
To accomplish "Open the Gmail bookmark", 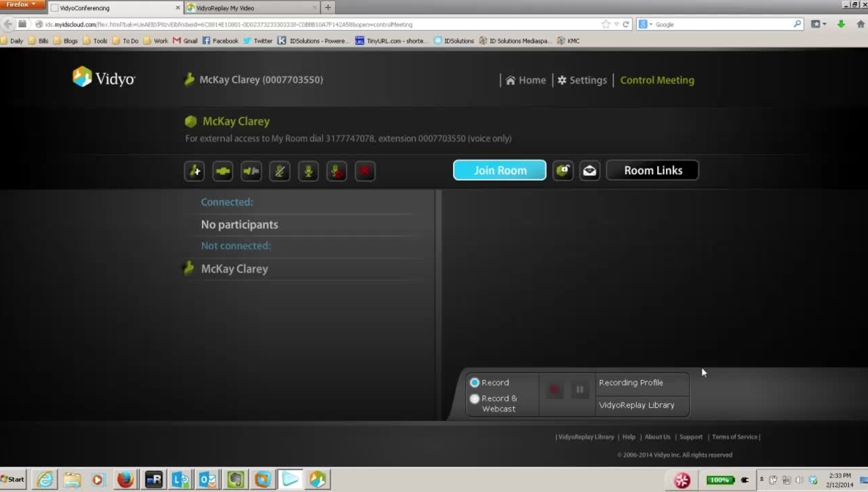I will click(185, 41).
